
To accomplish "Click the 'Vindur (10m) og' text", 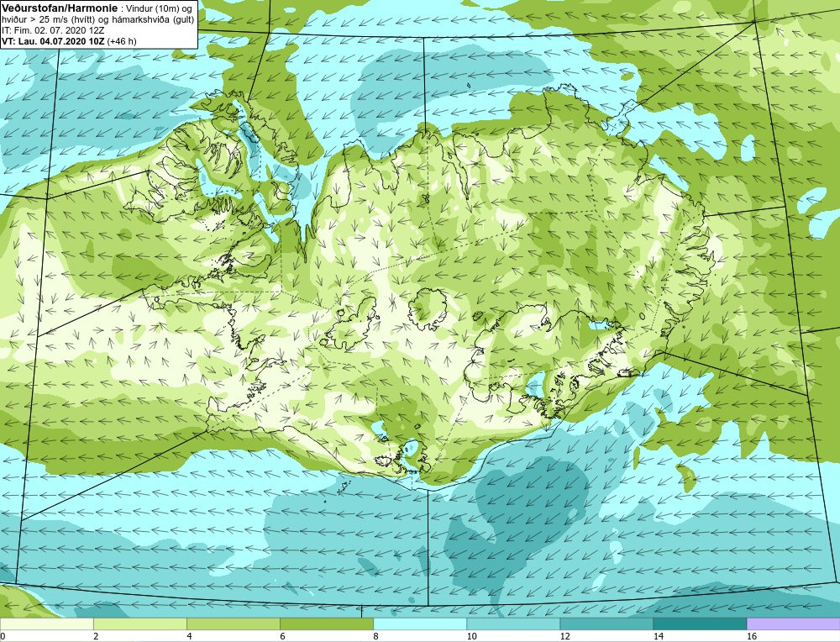I will (x=159, y=8).
